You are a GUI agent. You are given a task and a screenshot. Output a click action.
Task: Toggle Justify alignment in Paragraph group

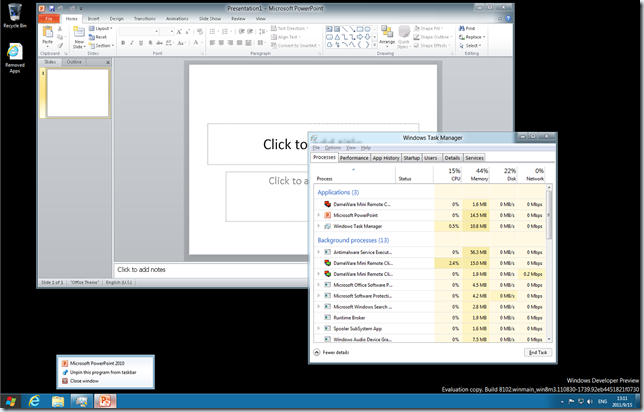(x=239, y=43)
